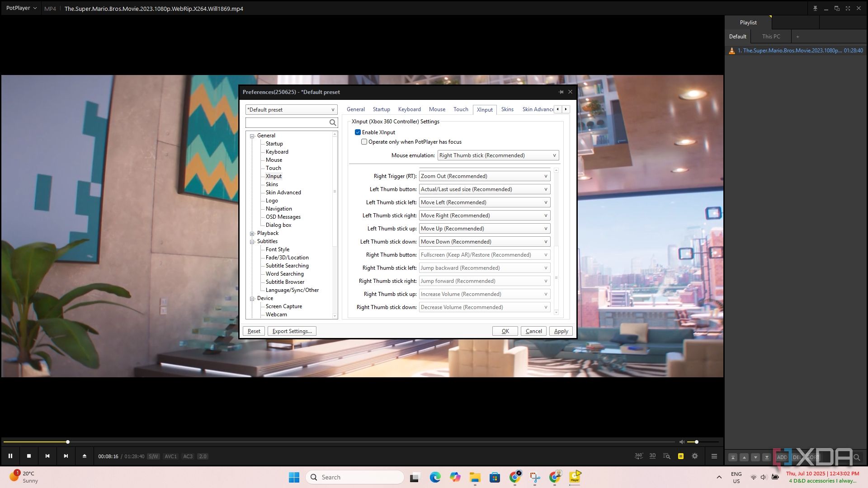Open the Left Thumb stick right dropdown
This screenshot has height=488, width=868.
click(x=485, y=216)
